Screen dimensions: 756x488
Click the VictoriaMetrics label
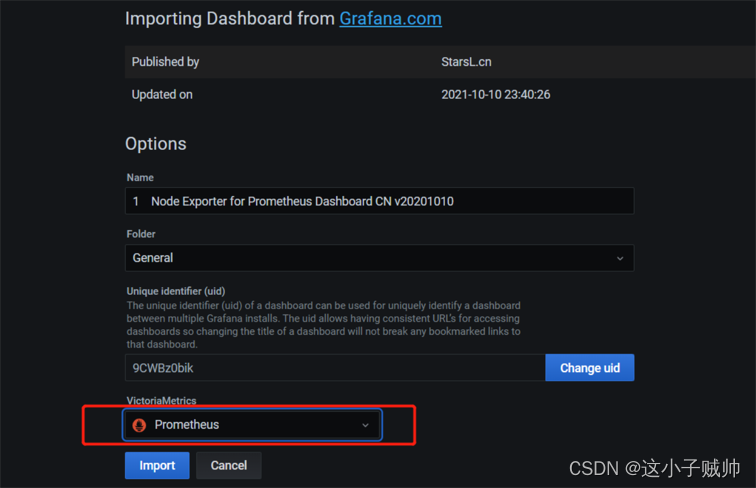click(x=162, y=400)
